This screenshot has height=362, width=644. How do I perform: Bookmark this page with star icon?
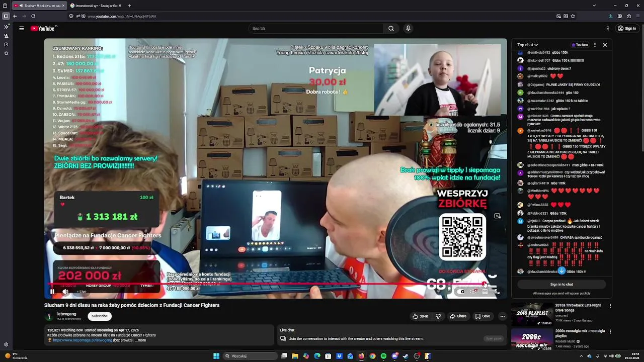click(573, 16)
